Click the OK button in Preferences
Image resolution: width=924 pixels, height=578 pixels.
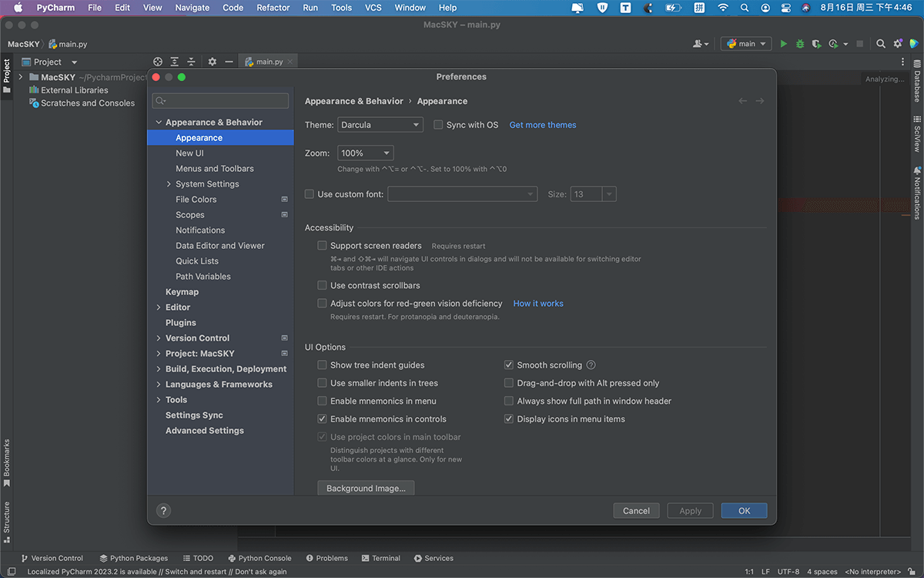tap(744, 511)
